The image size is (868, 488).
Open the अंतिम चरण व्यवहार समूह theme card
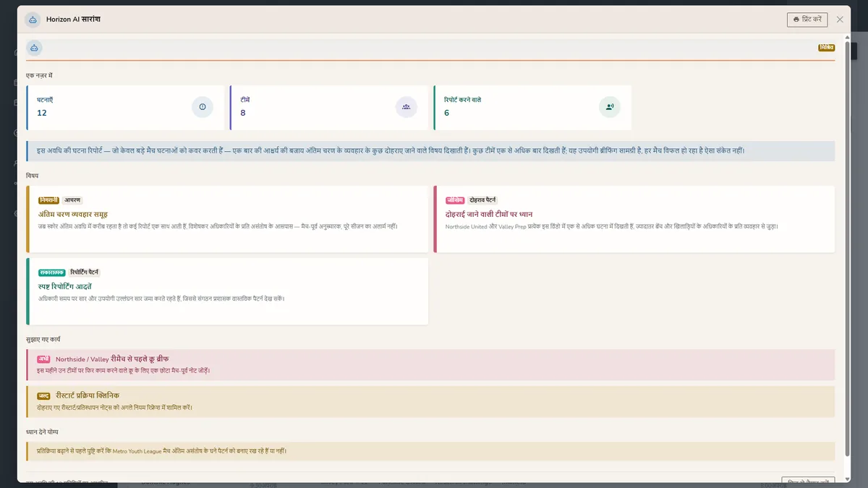point(227,219)
